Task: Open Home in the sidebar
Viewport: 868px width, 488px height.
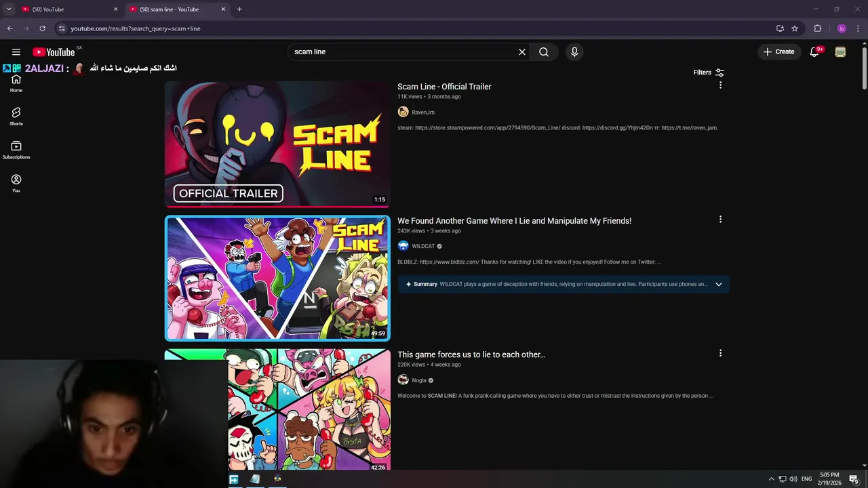Action: (16, 84)
